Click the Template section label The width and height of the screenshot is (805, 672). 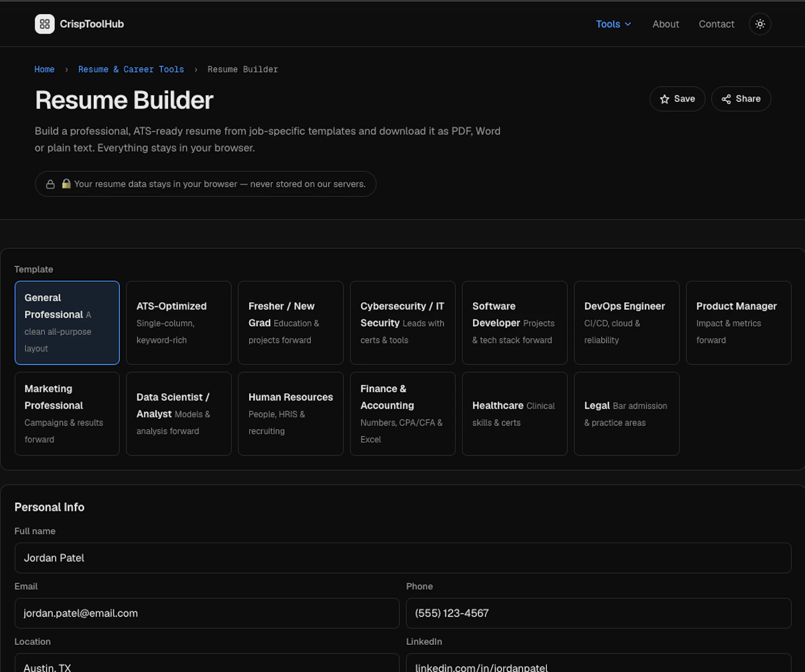(34, 269)
